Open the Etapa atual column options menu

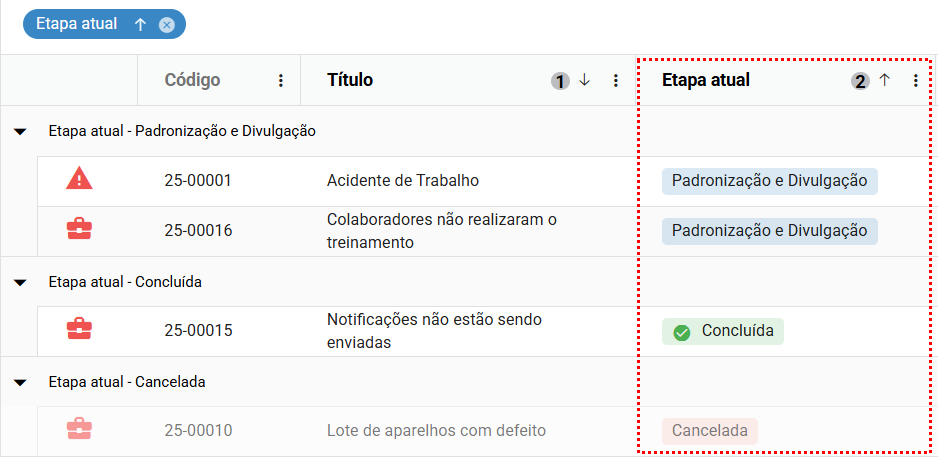point(915,81)
